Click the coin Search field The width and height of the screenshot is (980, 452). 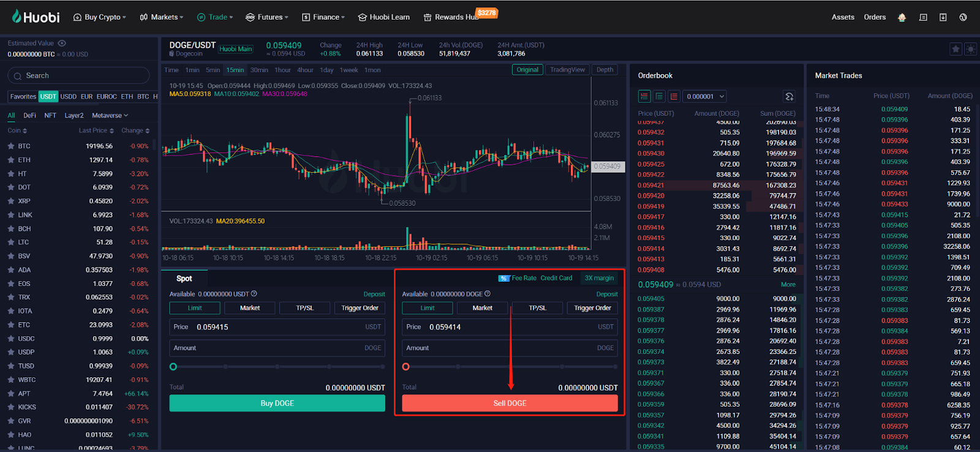(78, 75)
